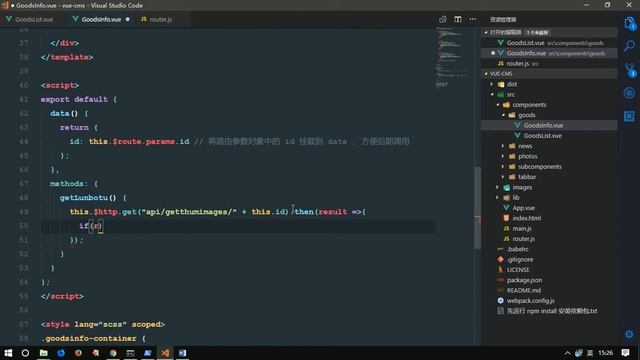Open the Extensions view icon
640x360 pixels.
coord(629,116)
